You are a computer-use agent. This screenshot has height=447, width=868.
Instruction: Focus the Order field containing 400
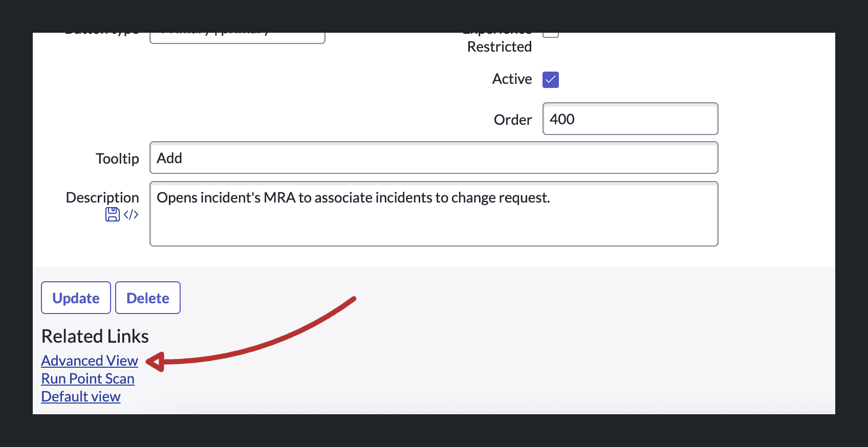(630, 119)
